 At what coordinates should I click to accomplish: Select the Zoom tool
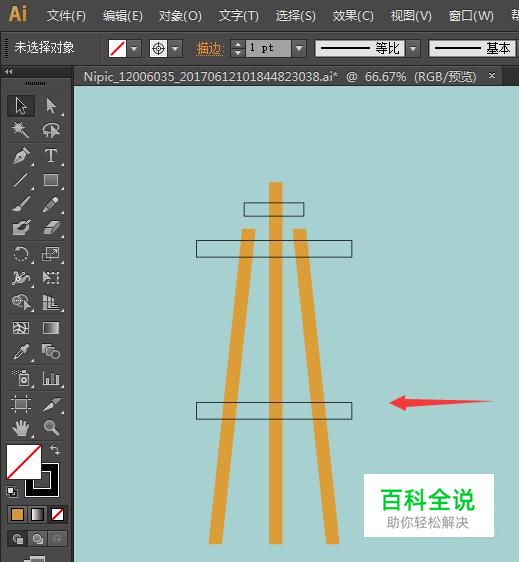51,428
